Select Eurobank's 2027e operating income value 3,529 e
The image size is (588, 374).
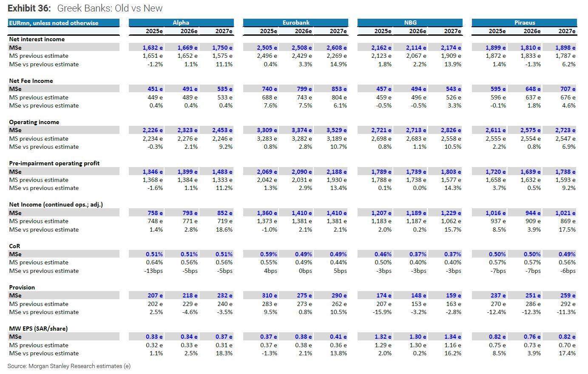[x=336, y=130]
